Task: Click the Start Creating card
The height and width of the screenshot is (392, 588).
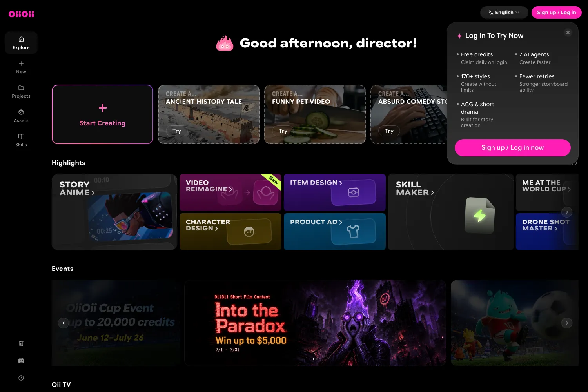Action: [102, 114]
